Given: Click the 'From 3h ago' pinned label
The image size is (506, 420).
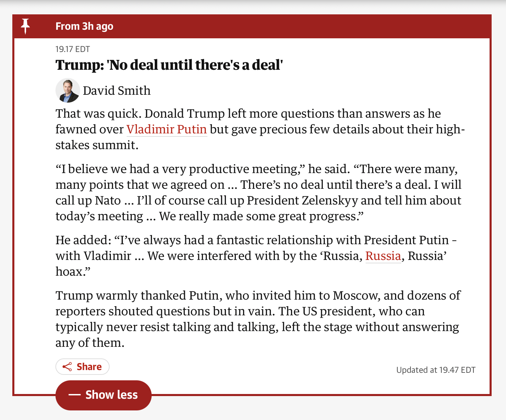Looking at the screenshot, I should (x=84, y=26).
